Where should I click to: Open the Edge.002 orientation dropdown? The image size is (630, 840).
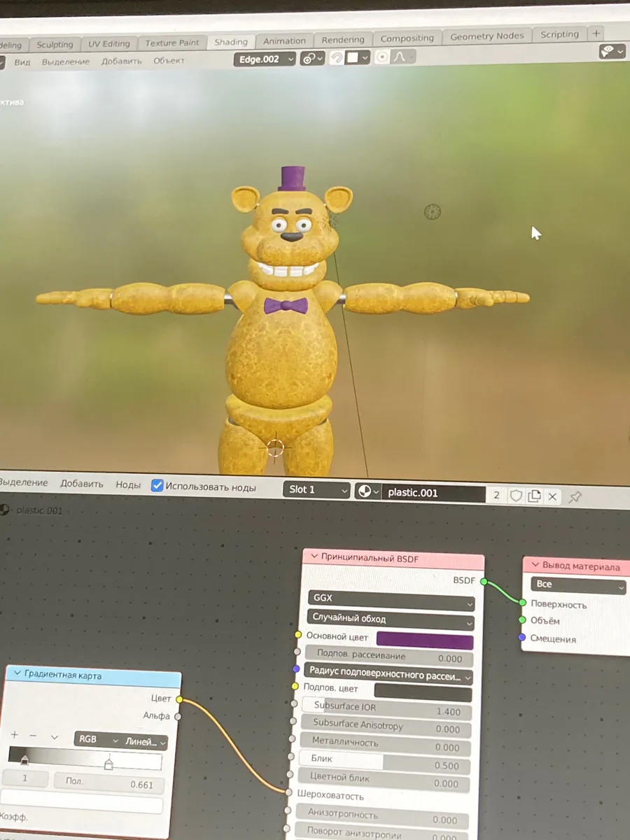265,59
